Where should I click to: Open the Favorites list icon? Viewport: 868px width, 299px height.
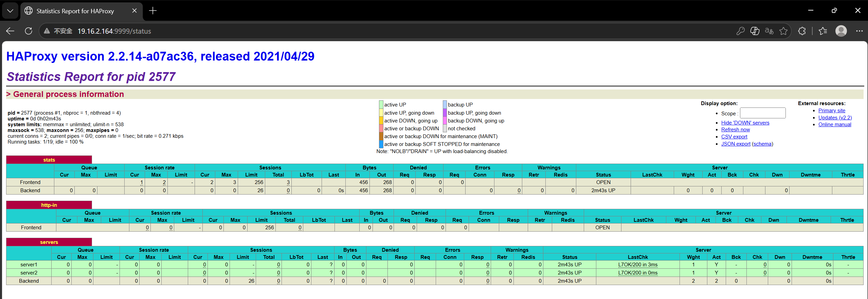coord(822,31)
